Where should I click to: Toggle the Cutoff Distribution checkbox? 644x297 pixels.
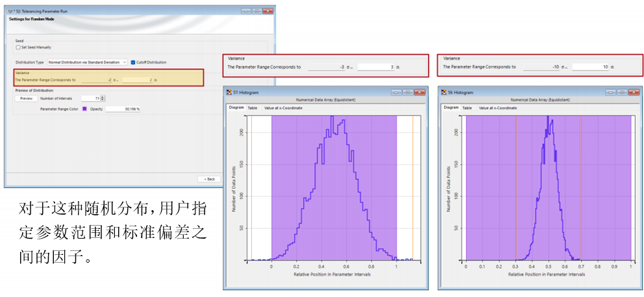click(x=133, y=62)
